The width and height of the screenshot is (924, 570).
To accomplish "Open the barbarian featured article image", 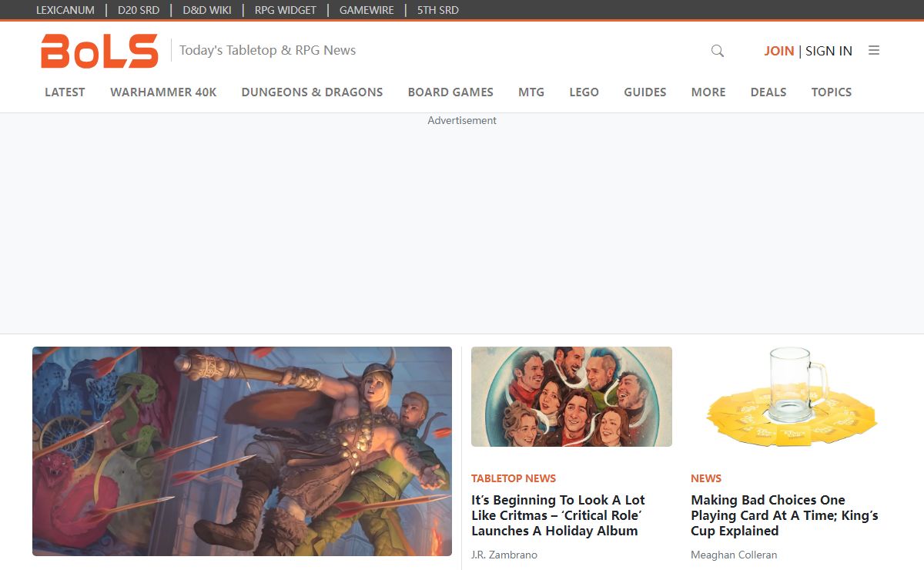I will point(242,451).
